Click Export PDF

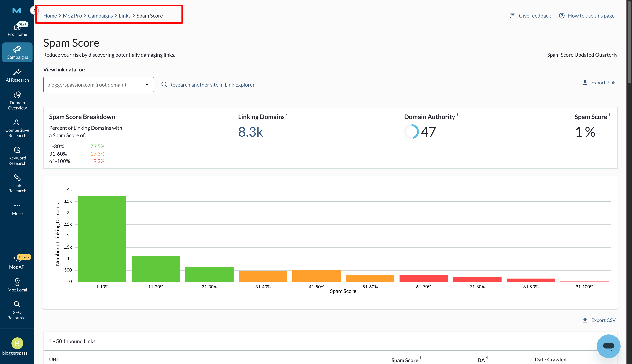click(x=599, y=83)
